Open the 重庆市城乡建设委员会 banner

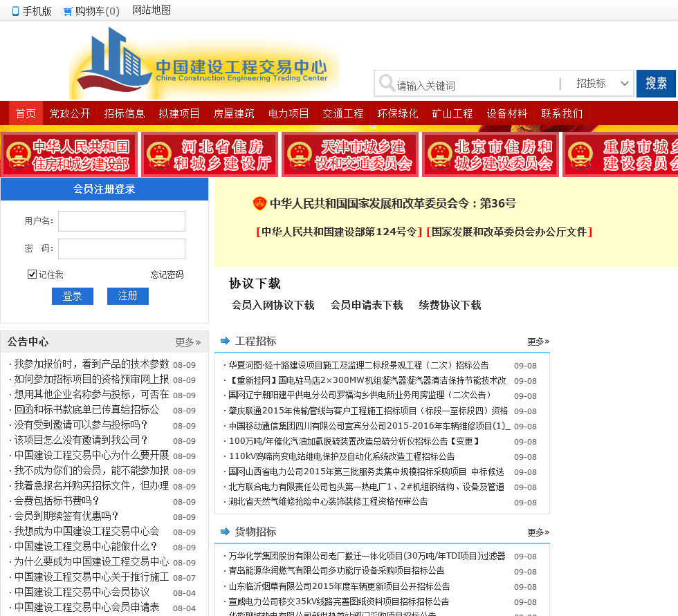[x=621, y=155]
